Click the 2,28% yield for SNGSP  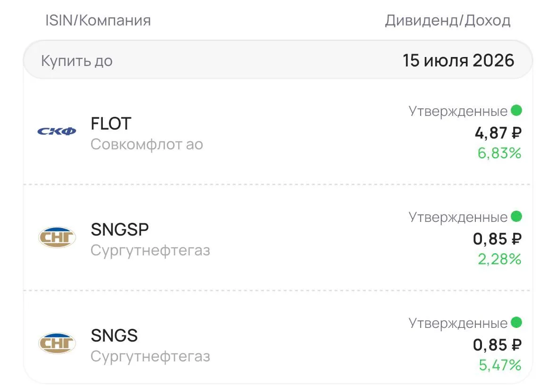click(499, 259)
